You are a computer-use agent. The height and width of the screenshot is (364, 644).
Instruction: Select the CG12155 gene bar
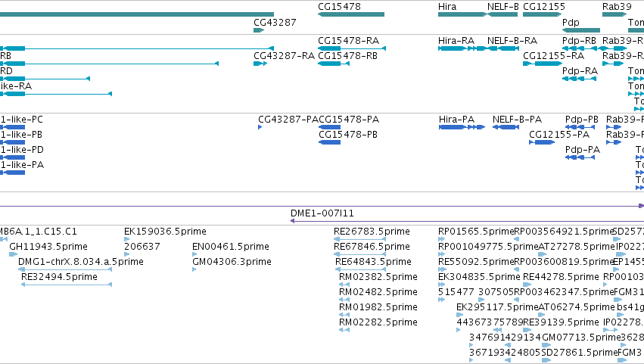(542, 14)
